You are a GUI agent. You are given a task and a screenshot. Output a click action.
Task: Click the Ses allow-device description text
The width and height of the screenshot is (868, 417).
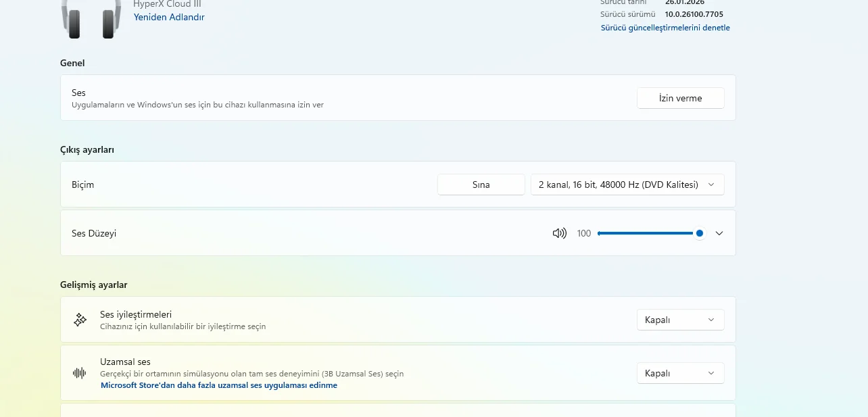[197, 105]
